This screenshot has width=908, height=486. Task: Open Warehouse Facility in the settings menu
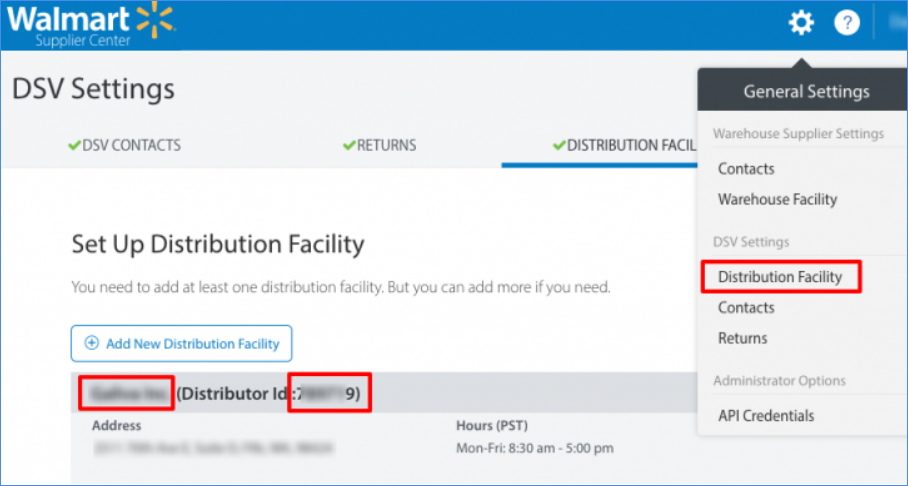777,199
